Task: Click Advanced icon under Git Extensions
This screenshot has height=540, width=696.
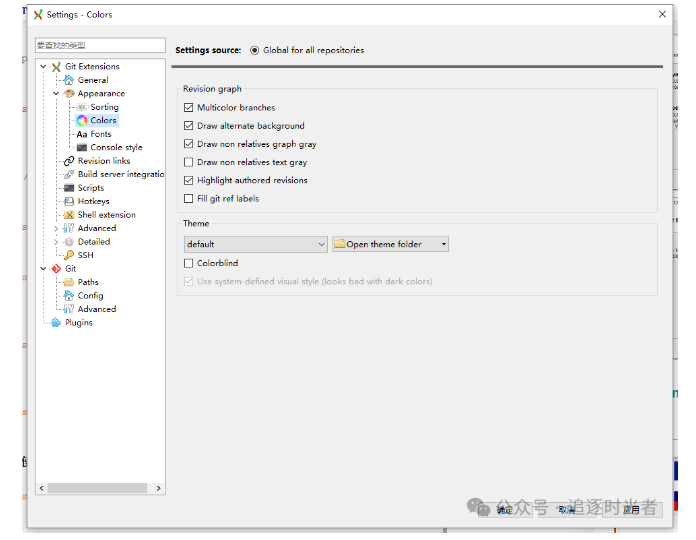Action: coord(69,228)
